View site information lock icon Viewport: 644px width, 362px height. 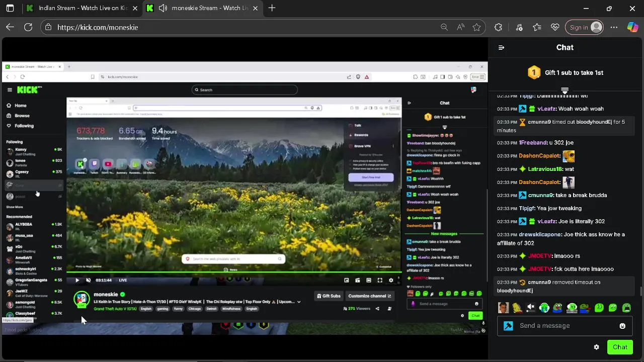click(48, 27)
